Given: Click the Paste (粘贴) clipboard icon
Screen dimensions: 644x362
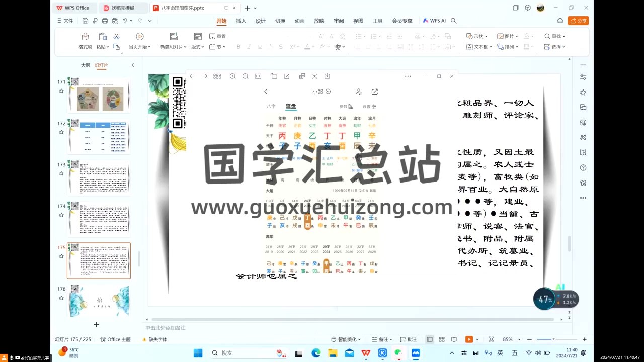Looking at the screenshot, I should (103, 36).
